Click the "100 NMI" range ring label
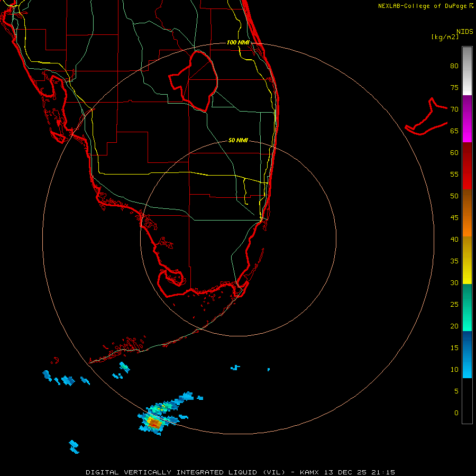476x476 pixels. [x=238, y=42]
